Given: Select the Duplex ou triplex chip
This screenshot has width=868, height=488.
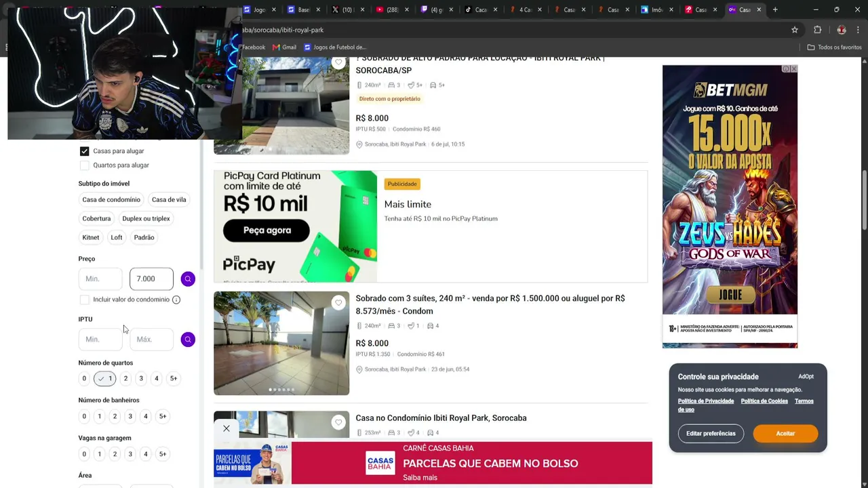Looking at the screenshot, I should pos(146,219).
